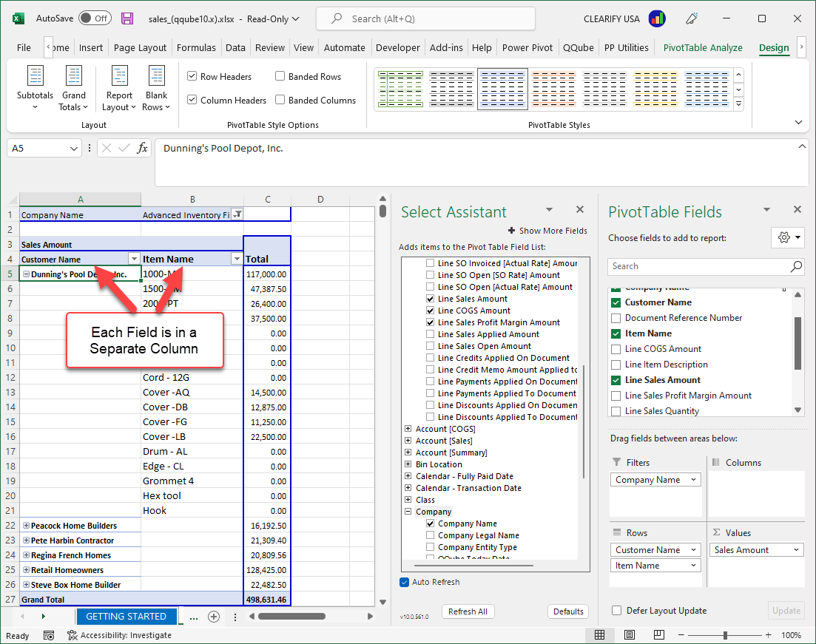Select the GETTING STARTED sheet tab
Screen dimensions: 816x644
coord(126,617)
